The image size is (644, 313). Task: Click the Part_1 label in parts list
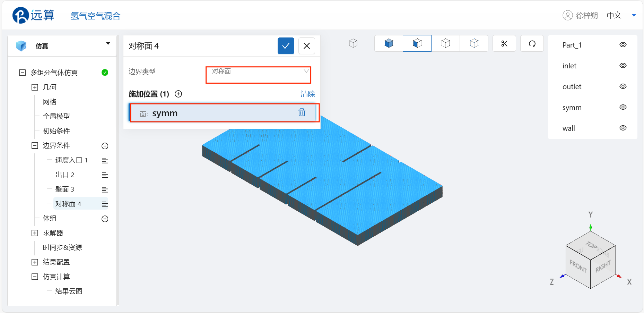pos(572,45)
